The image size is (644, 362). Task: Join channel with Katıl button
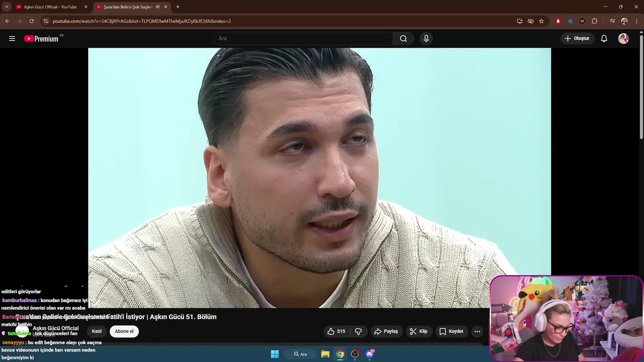click(97, 331)
